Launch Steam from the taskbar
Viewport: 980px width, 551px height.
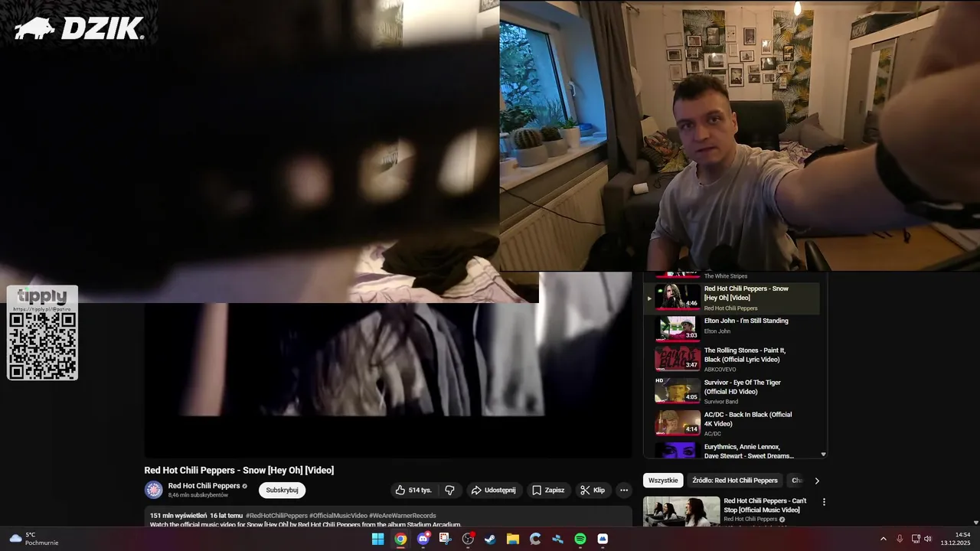click(x=490, y=539)
